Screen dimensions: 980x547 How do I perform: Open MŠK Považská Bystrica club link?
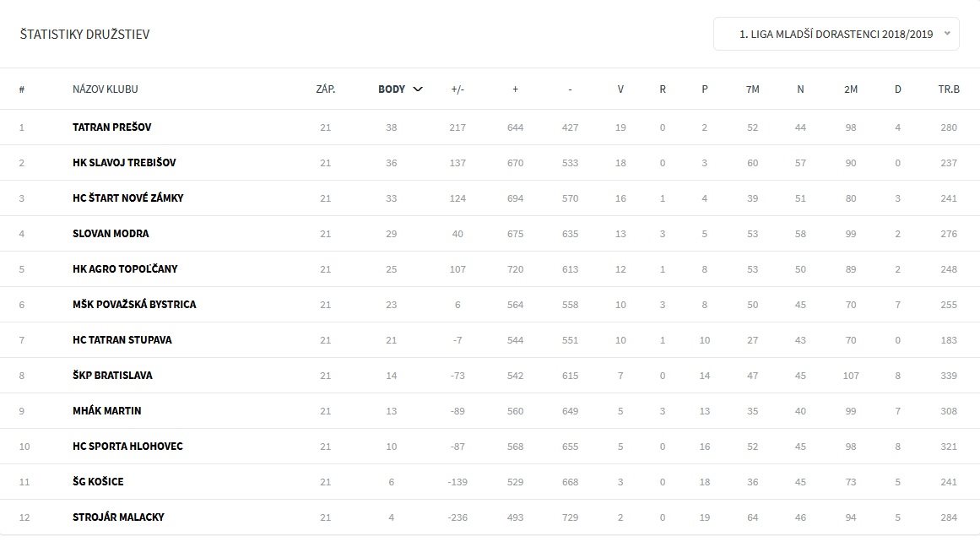pos(134,305)
